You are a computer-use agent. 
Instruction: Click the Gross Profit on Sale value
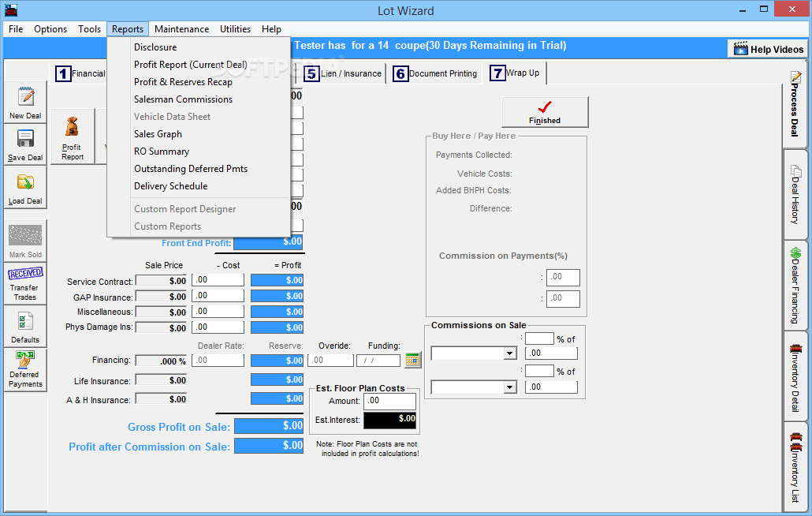click(269, 426)
